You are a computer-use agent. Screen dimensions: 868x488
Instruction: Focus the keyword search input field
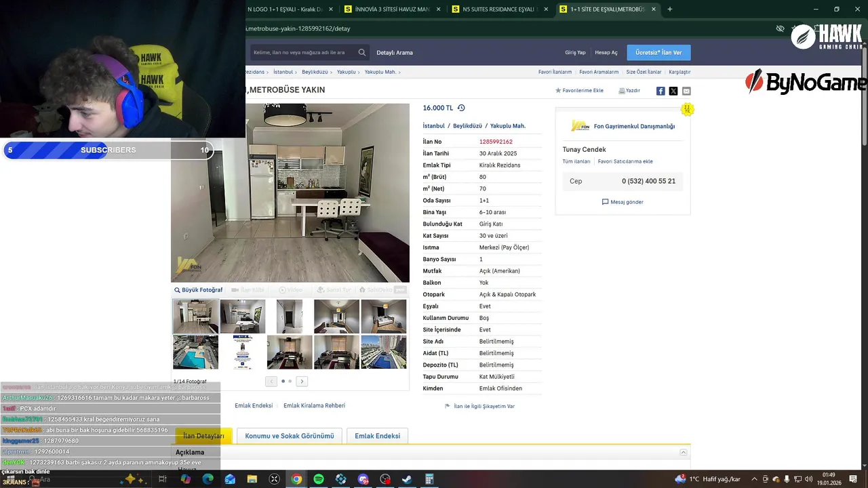tap(303, 52)
